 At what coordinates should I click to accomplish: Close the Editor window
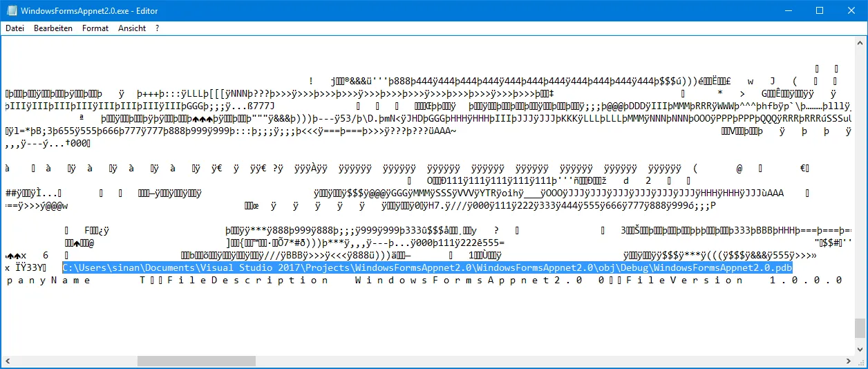point(851,10)
